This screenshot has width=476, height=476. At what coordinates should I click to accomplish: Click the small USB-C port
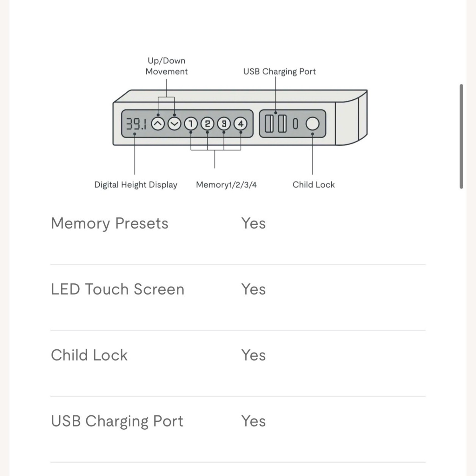coord(295,124)
